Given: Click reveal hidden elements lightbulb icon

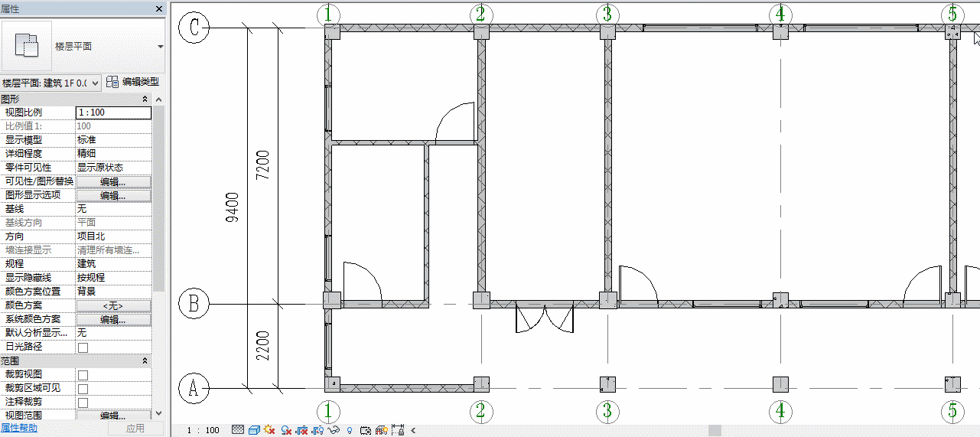Looking at the screenshot, I should coord(350,430).
